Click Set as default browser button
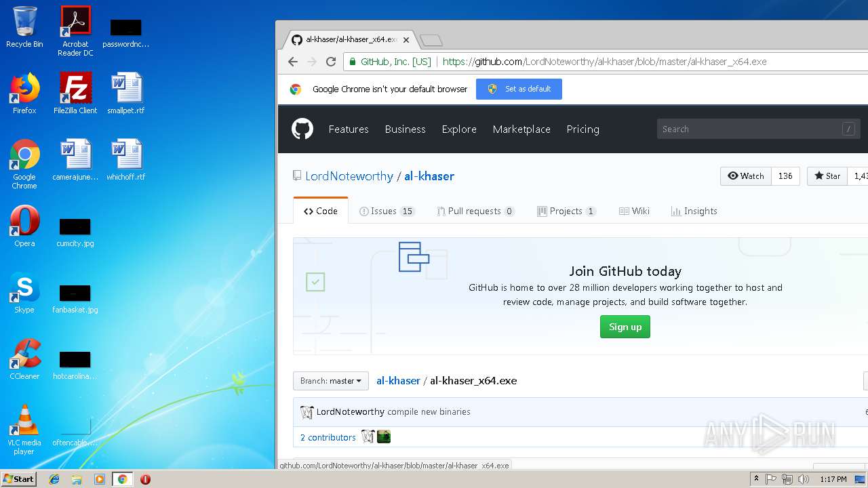The height and width of the screenshot is (488, 868). click(519, 89)
